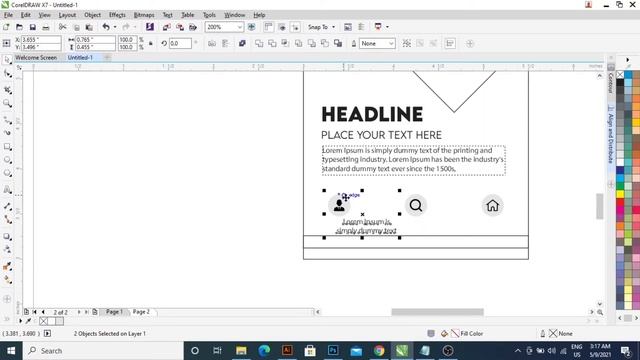Screen dimensions: 640x360
Task: Switch to the Welcome Screen tab
Action: click(36, 58)
